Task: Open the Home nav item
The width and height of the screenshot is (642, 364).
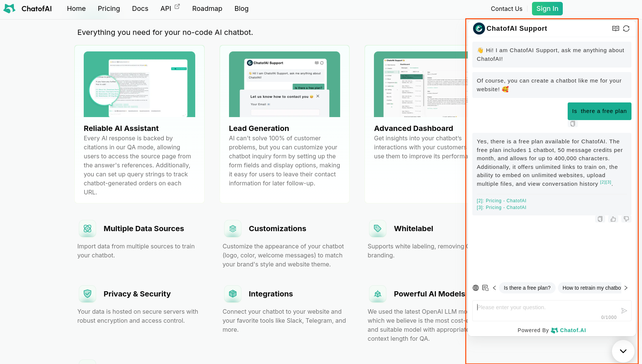Action: pos(76,9)
